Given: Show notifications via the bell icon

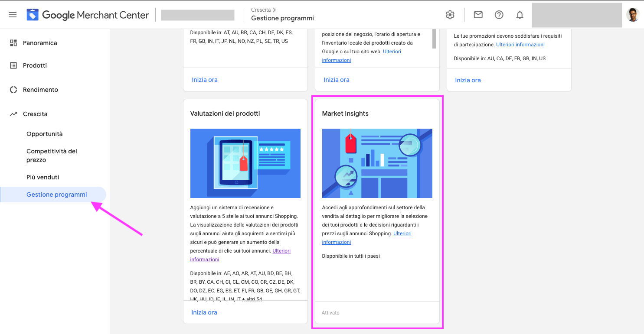Looking at the screenshot, I should (520, 15).
